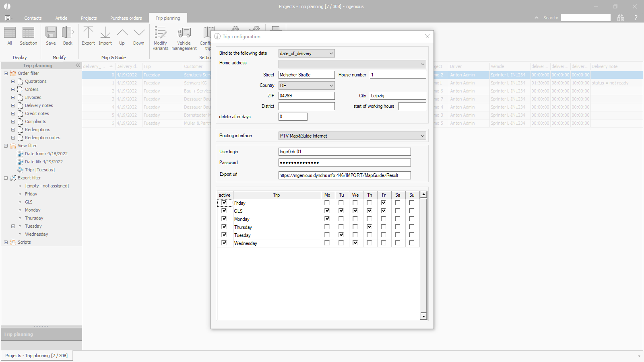Close the Trip configuration dialog
644x362 pixels.
[427, 36]
